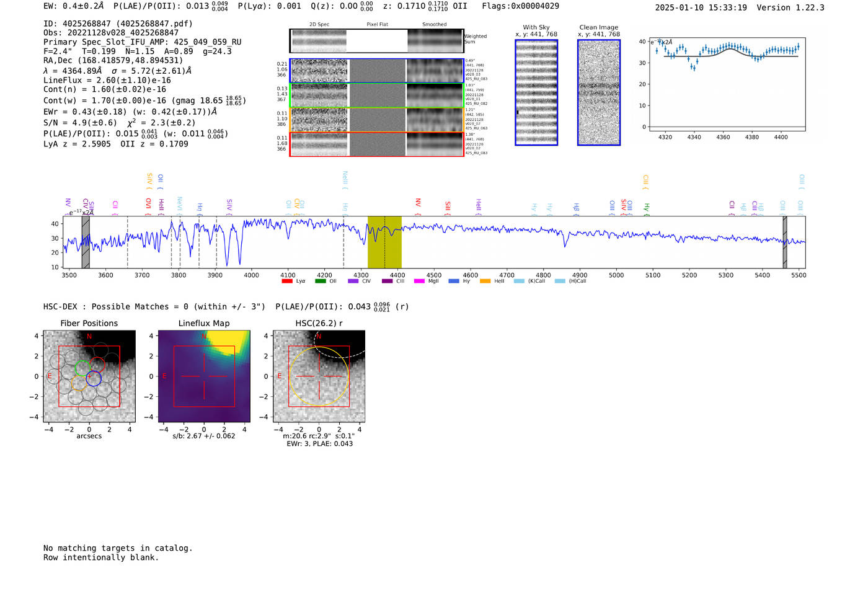Click the dark purple CIII legend swatch

387,281
